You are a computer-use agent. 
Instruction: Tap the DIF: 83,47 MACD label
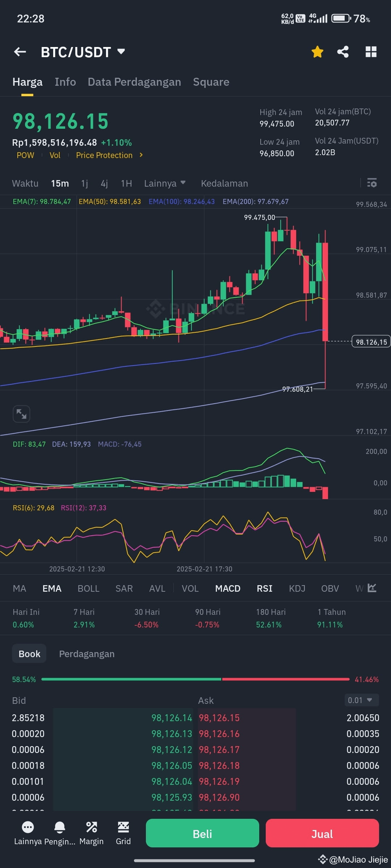coord(29,444)
